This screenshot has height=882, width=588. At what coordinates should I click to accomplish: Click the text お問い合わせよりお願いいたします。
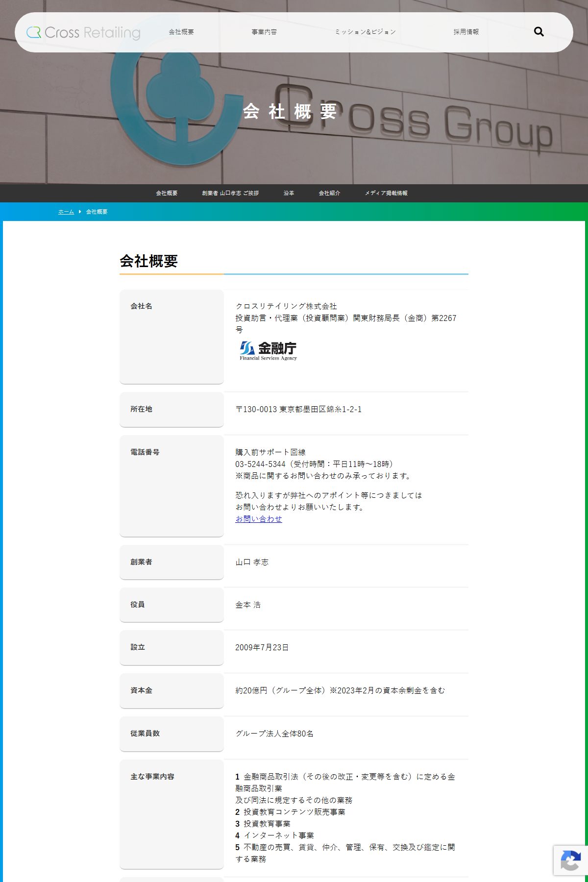tap(301, 507)
